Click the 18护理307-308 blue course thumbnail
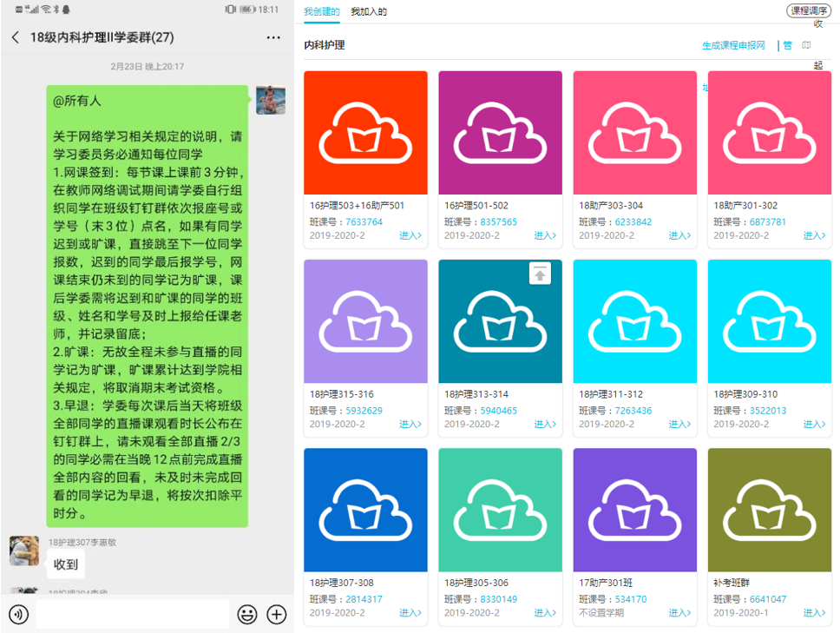Viewport: 840px width, 633px height. (x=365, y=510)
